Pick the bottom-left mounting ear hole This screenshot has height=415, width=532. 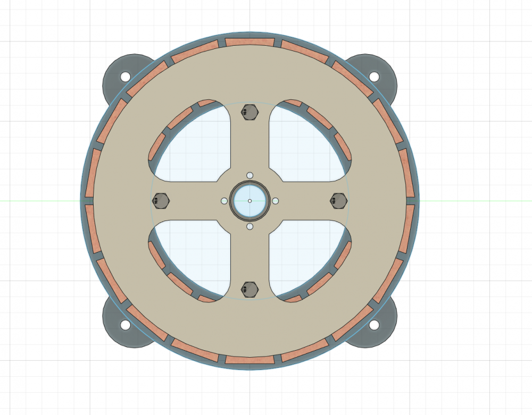pyautogui.click(x=125, y=324)
